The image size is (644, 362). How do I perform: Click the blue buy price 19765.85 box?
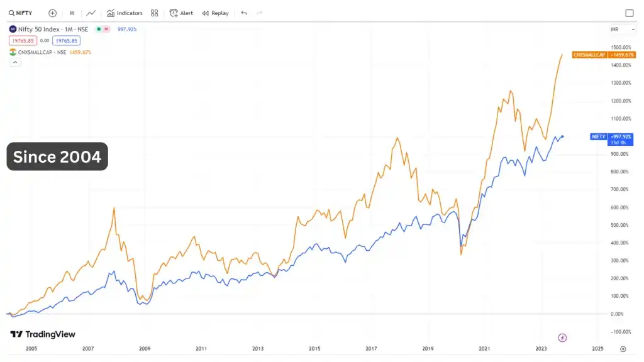66,41
